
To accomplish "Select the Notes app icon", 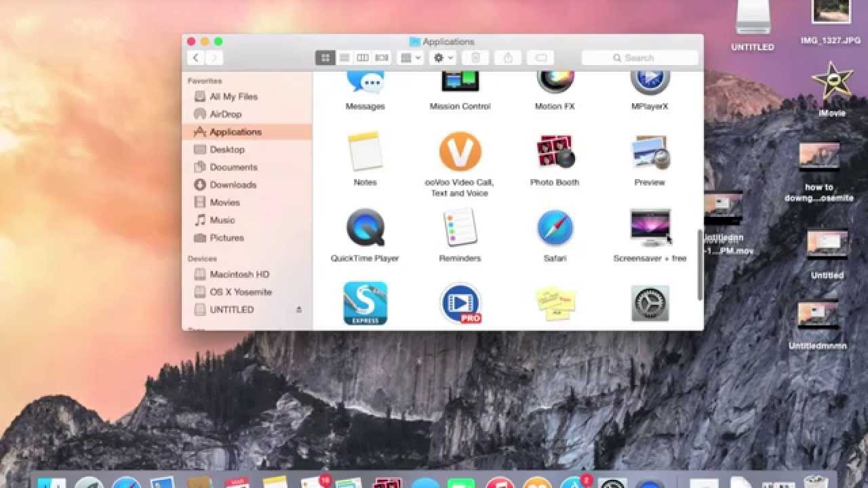I will 366,151.
